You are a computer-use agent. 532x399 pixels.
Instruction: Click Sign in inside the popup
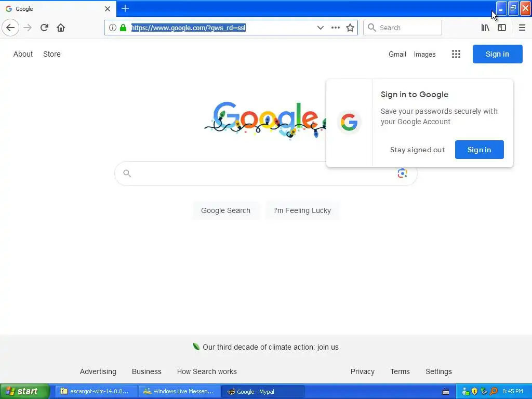(x=479, y=150)
